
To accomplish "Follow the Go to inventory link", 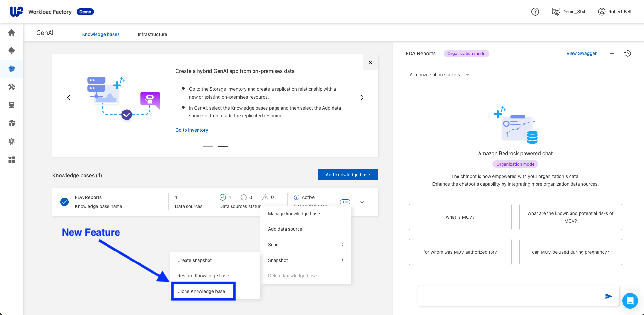I will pos(192,130).
